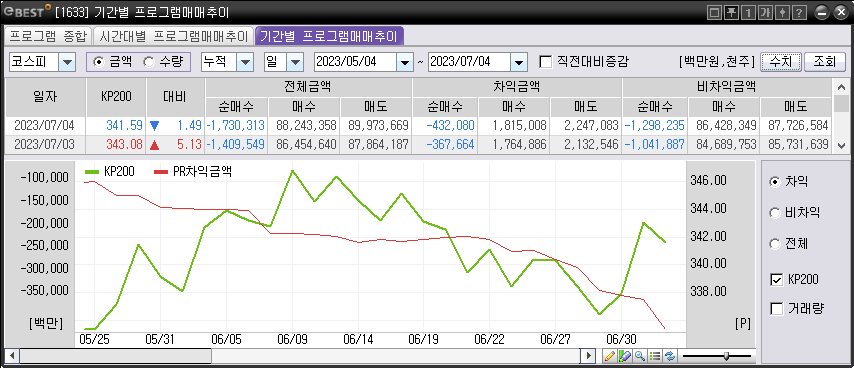Click the 일자 column header
The width and height of the screenshot is (854, 368).
pos(45,97)
